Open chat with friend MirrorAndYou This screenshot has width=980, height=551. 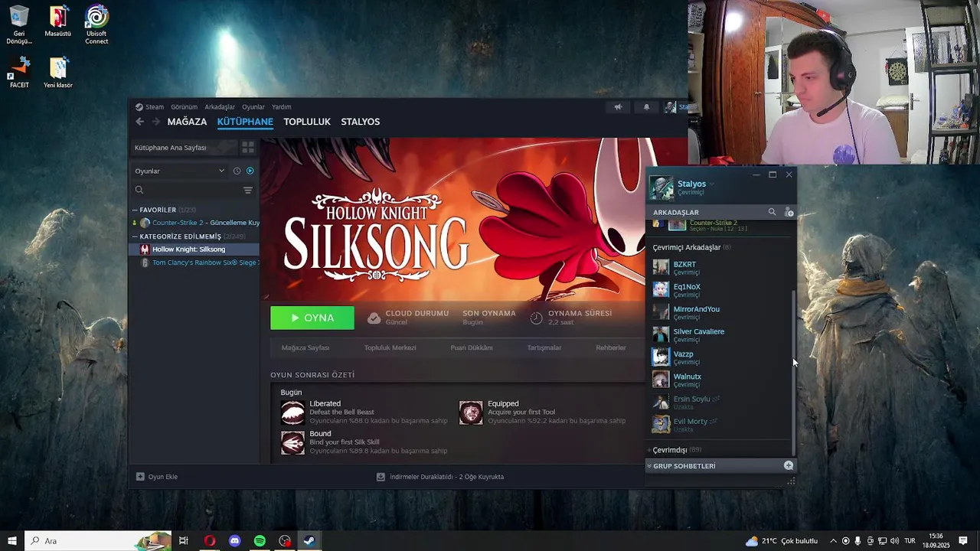click(720, 312)
